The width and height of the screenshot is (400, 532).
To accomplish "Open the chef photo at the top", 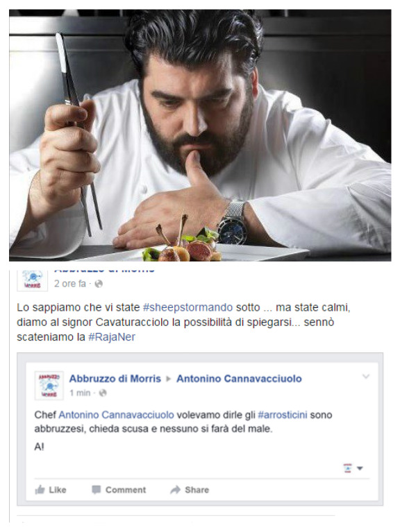I will pyautogui.click(x=200, y=135).
